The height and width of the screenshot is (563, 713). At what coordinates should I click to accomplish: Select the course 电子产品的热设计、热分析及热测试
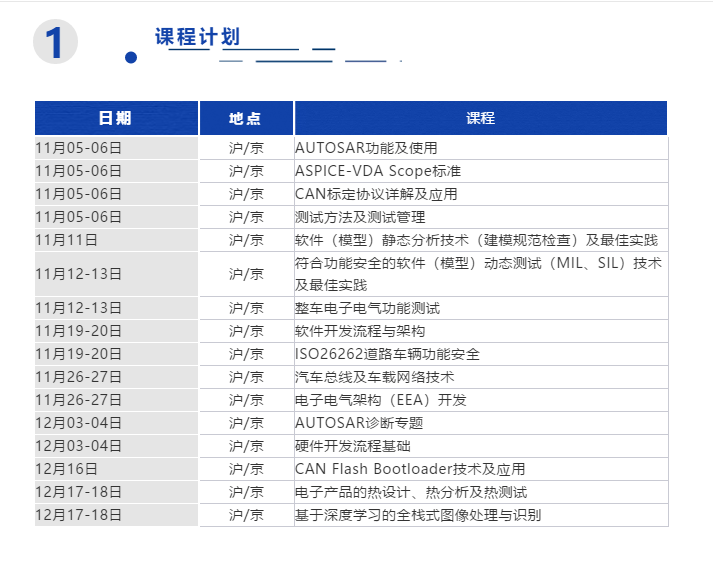click(x=411, y=492)
